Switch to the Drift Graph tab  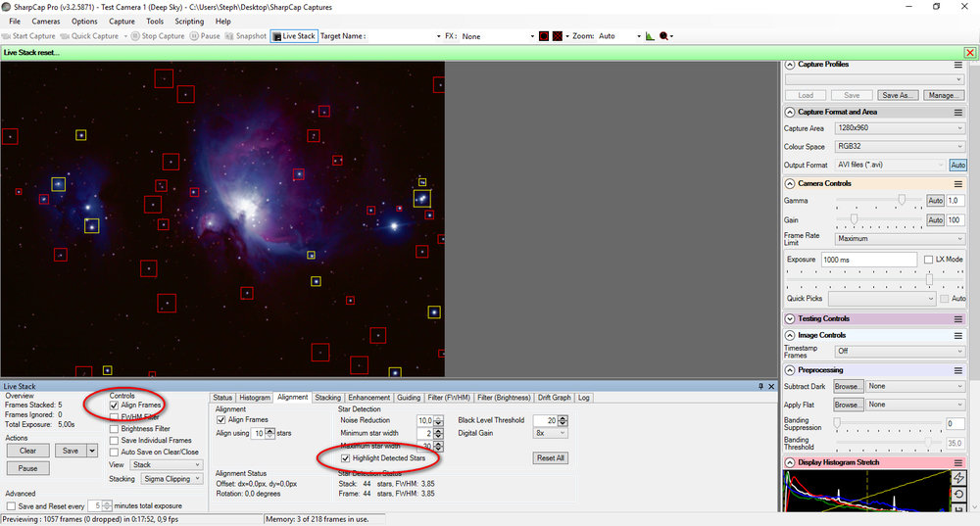click(x=554, y=398)
